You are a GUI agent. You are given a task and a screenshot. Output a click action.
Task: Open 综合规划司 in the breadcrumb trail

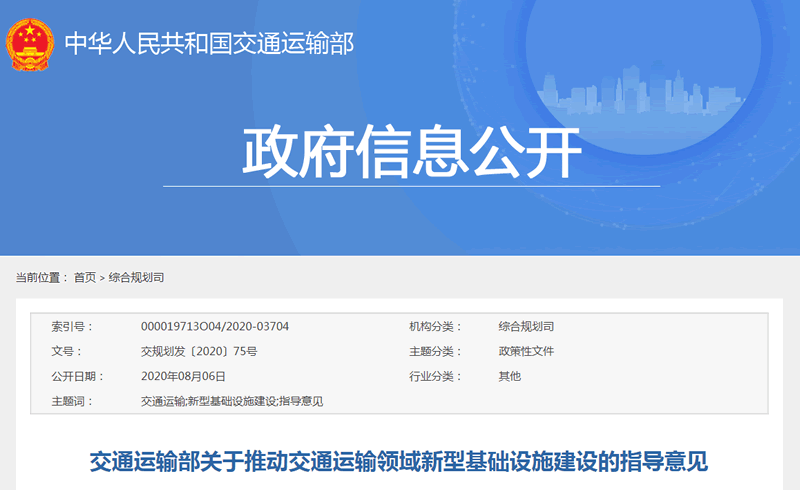click(136, 277)
